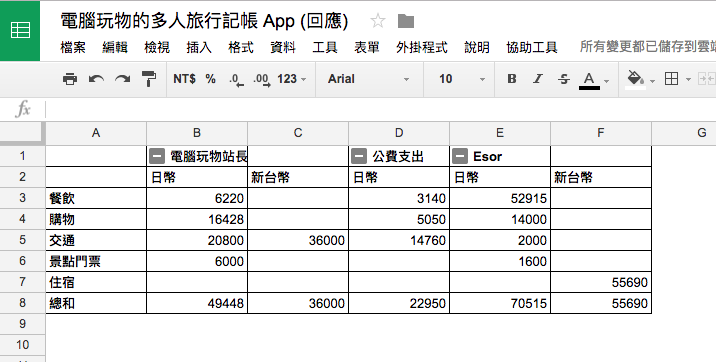Click into the formula bar
716x362 pixels.
[x=380, y=110]
